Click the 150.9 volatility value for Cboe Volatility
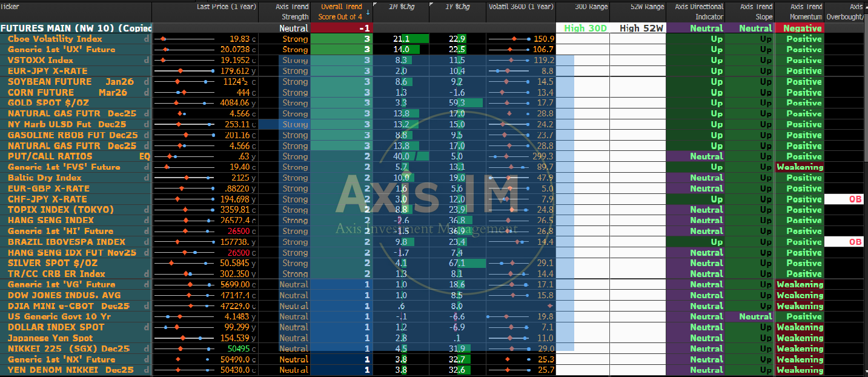 click(x=544, y=39)
